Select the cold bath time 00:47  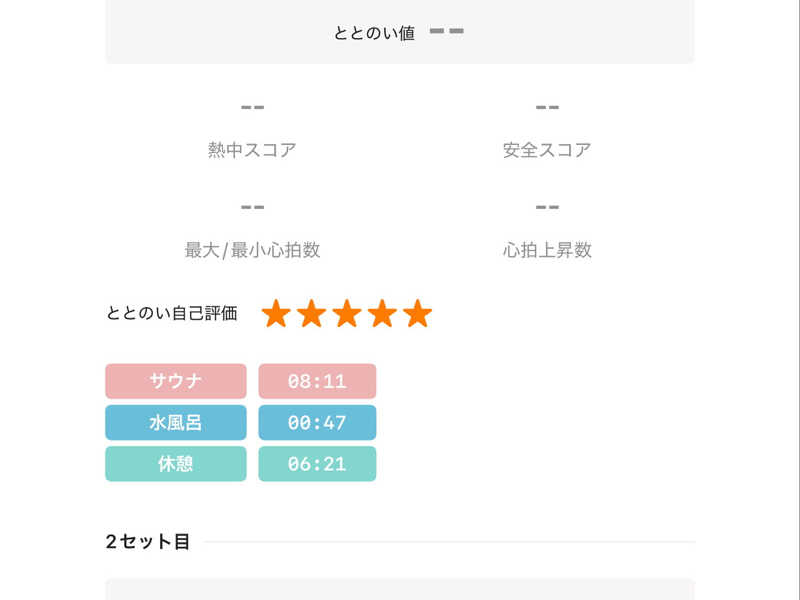[x=317, y=422]
